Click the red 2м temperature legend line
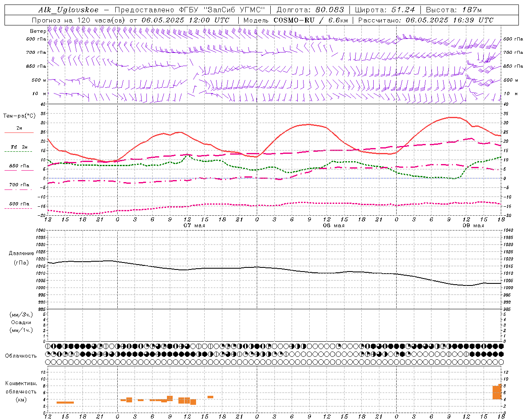Screen dimensions: 525x420 click(19, 133)
